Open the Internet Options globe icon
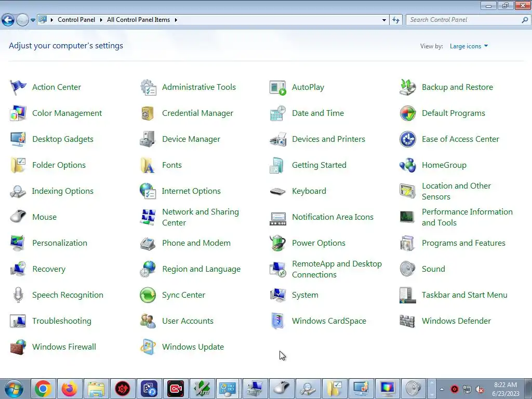Screen dimensions: 532x399 pos(148,191)
